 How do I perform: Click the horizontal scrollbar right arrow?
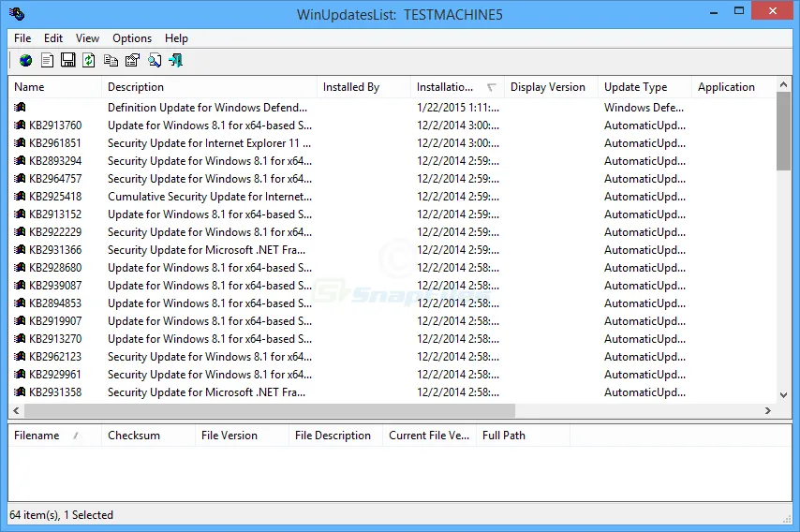pyautogui.click(x=768, y=410)
